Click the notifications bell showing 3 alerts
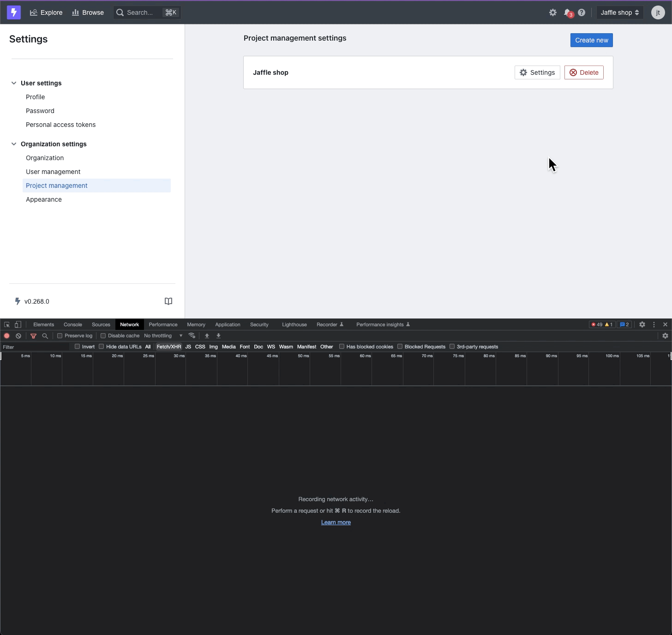The image size is (672, 635). (567, 12)
